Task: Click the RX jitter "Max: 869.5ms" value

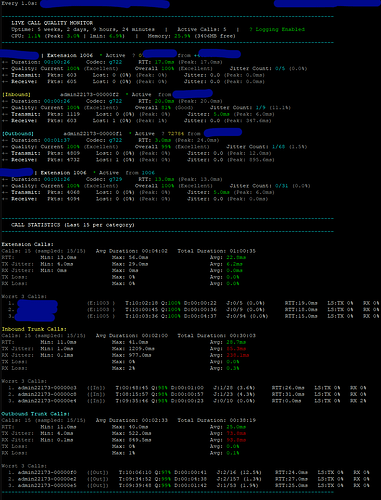Action: click(x=132, y=440)
